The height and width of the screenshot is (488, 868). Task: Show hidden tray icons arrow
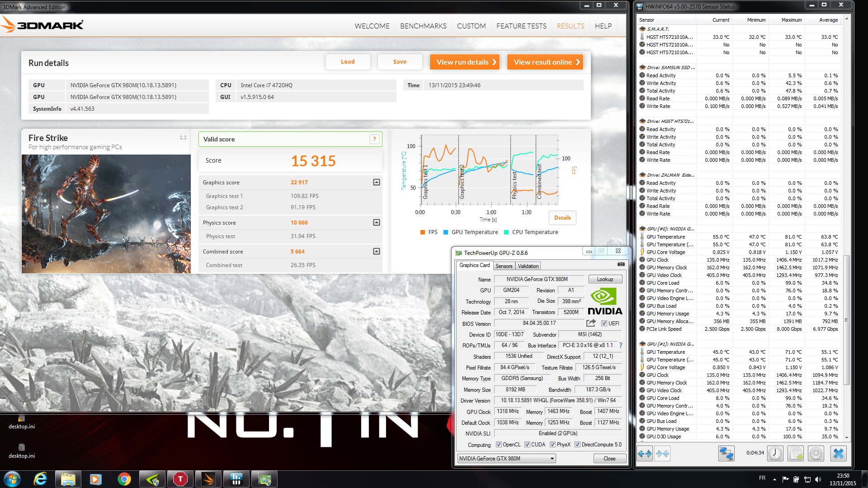(x=774, y=479)
